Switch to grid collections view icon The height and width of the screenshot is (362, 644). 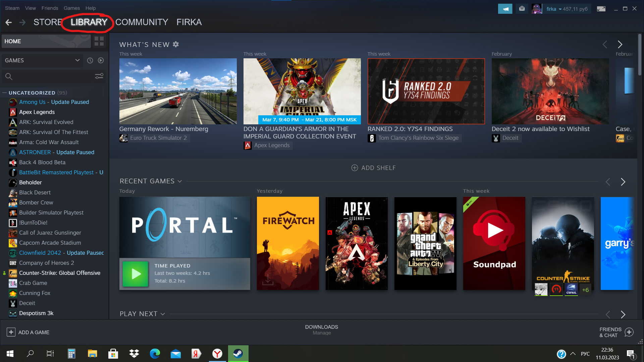tap(99, 41)
